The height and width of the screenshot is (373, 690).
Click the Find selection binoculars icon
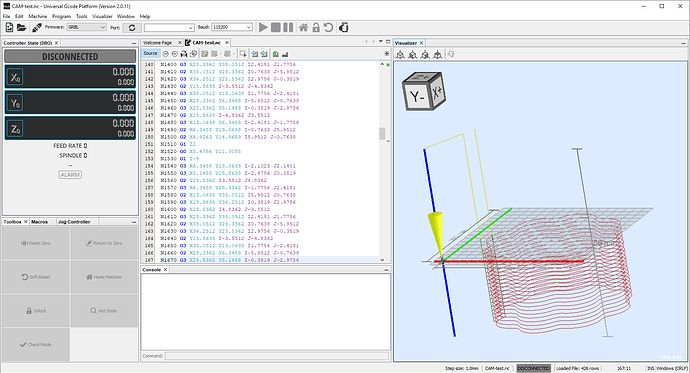[184, 54]
